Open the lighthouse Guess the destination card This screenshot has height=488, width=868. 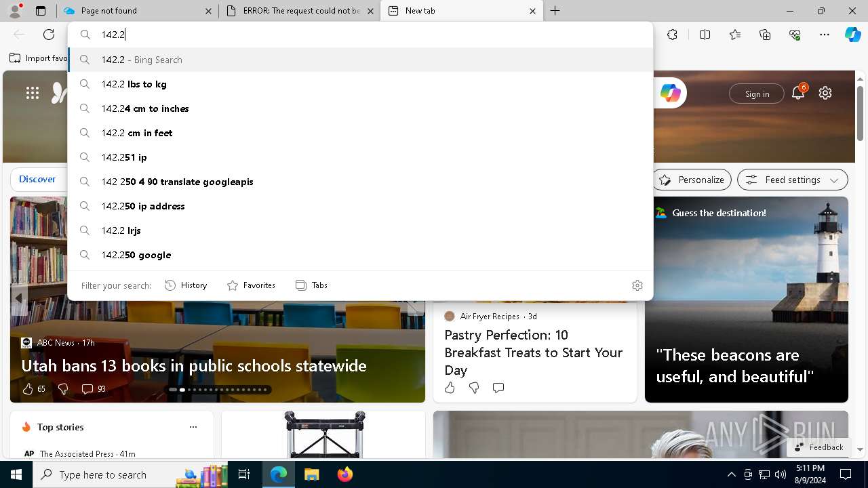point(747,300)
